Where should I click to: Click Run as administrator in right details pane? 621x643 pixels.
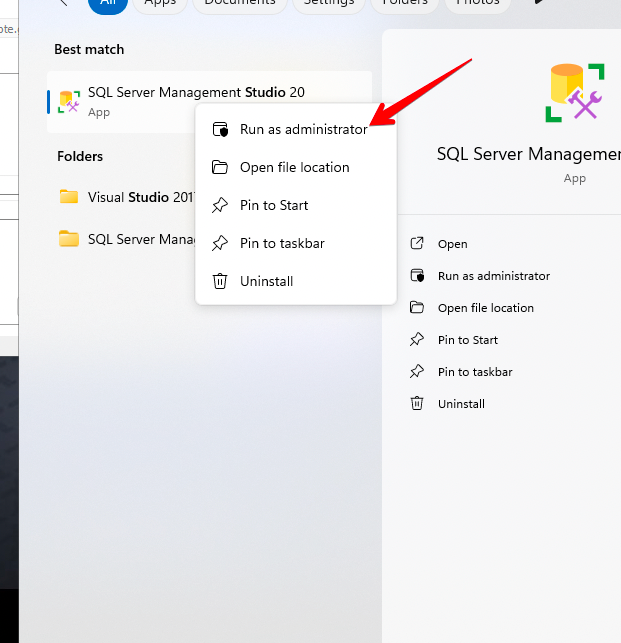pyautogui.click(x=494, y=276)
